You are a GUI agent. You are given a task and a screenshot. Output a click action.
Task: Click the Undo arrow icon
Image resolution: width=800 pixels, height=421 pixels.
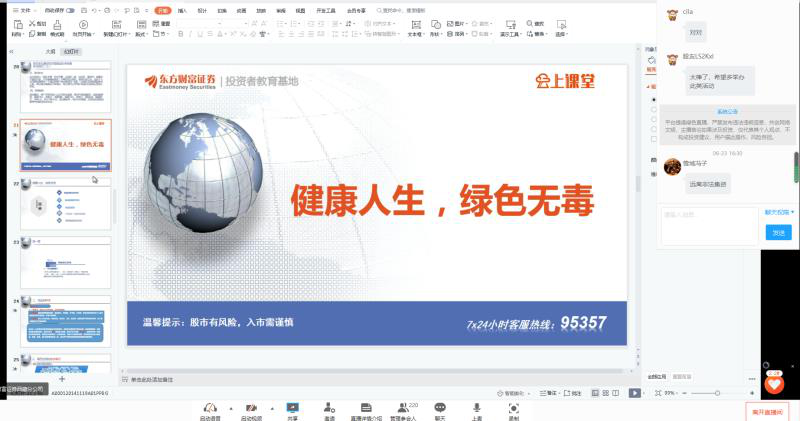[94, 10]
